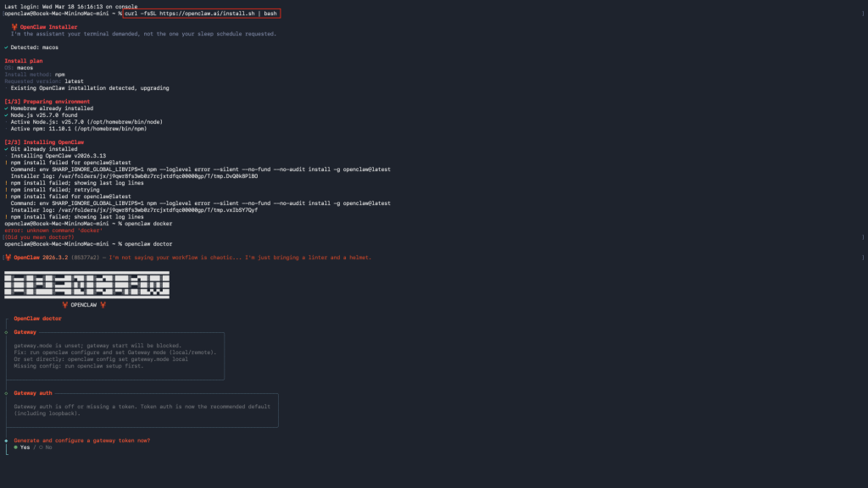
Task: Click the openclaw docker command line
Action: pos(88,224)
